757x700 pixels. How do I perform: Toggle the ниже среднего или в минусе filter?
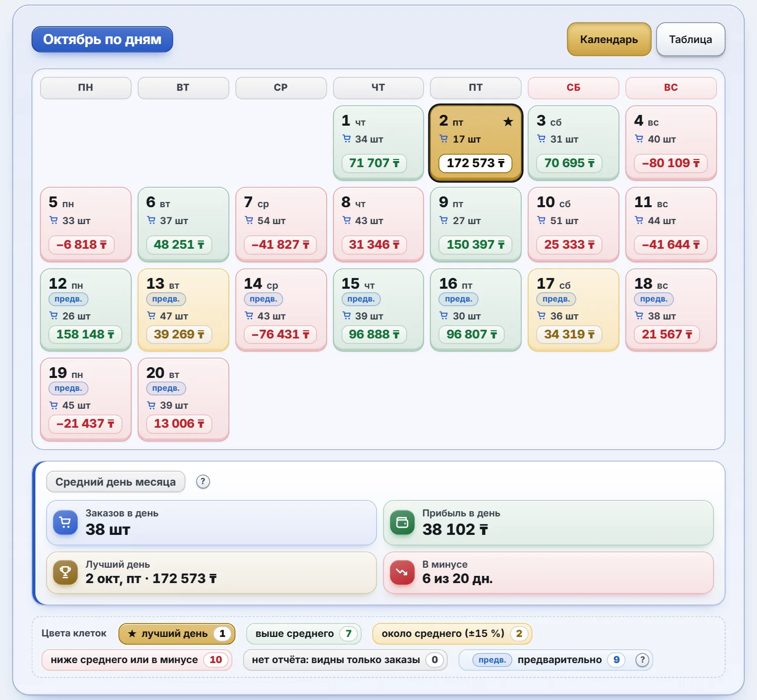click(x=136, y=660)
